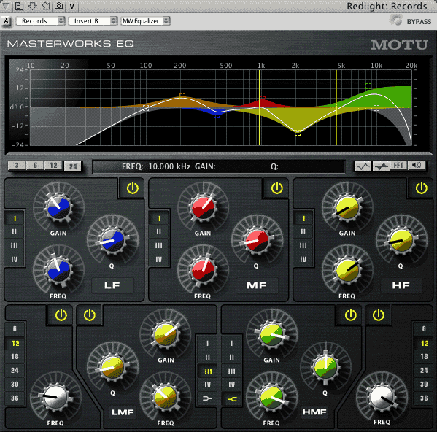Set the graph range to 12 dB

tap(54, 165)
